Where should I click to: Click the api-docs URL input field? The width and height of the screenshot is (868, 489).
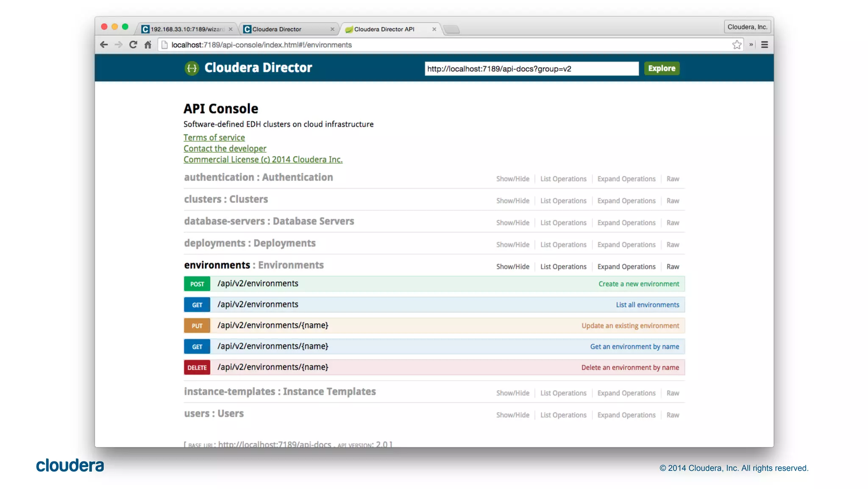click(x=531, y=69)
